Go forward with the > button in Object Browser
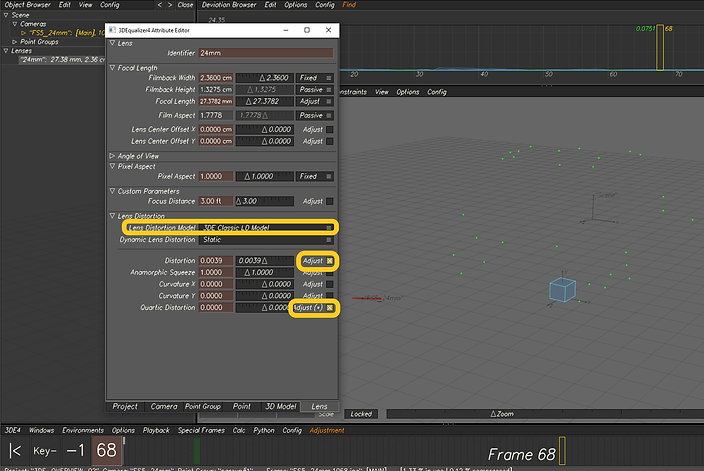The image size is (704, 471). click(170, 5)
